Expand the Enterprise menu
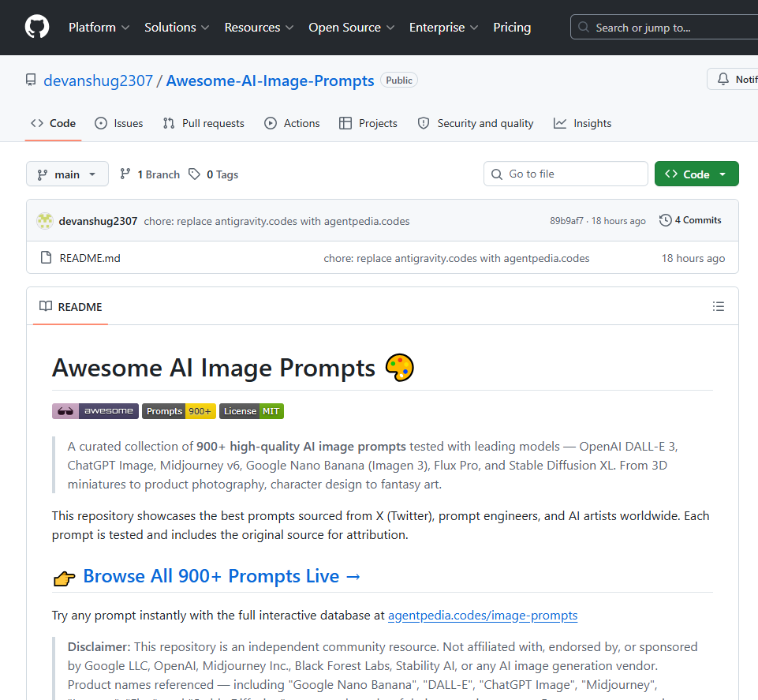 point(444,28)
